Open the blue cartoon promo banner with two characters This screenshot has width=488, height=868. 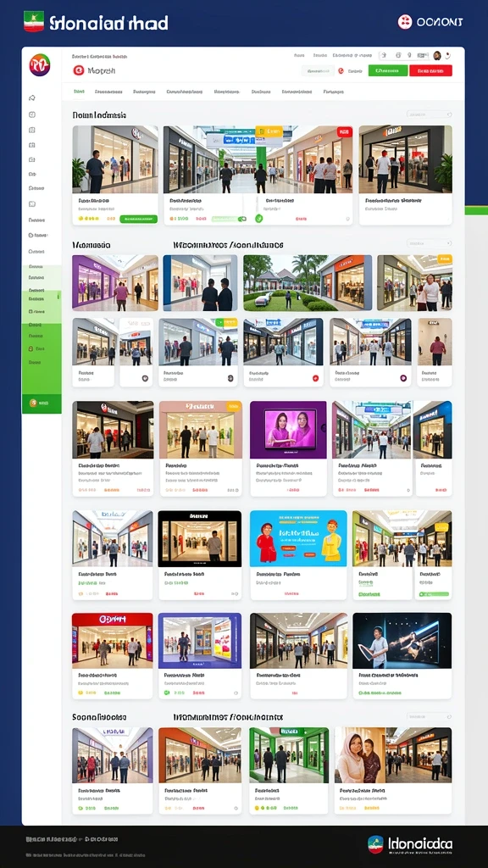[298, 538]
